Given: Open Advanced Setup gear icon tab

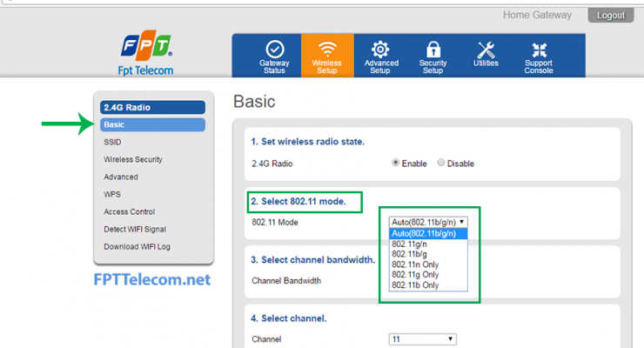Looking at the screenshot, I should (x=380, y=57).
